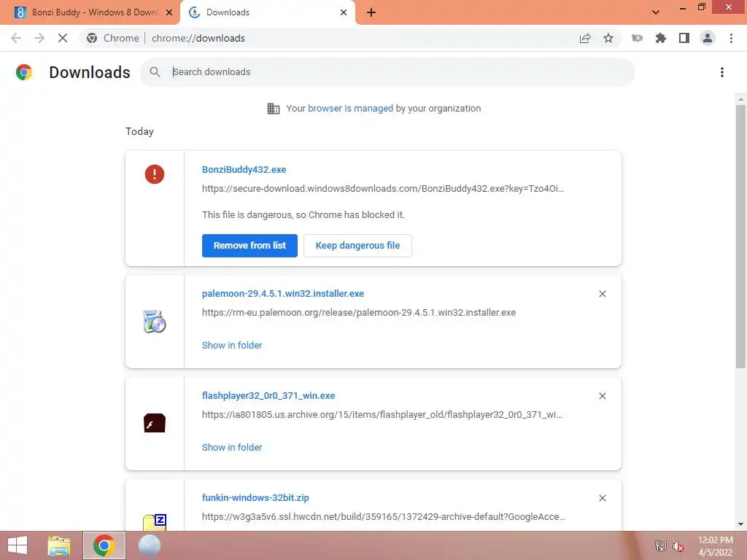Click the Flash Player file icon
Viewport: 747px width, 560px height.
(155, 423)
